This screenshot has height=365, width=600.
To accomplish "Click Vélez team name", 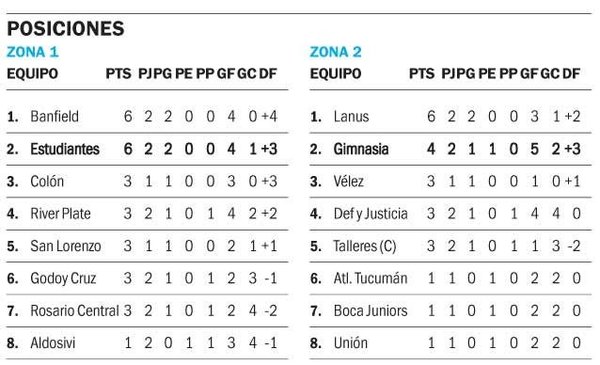I will tap(348, 181).
